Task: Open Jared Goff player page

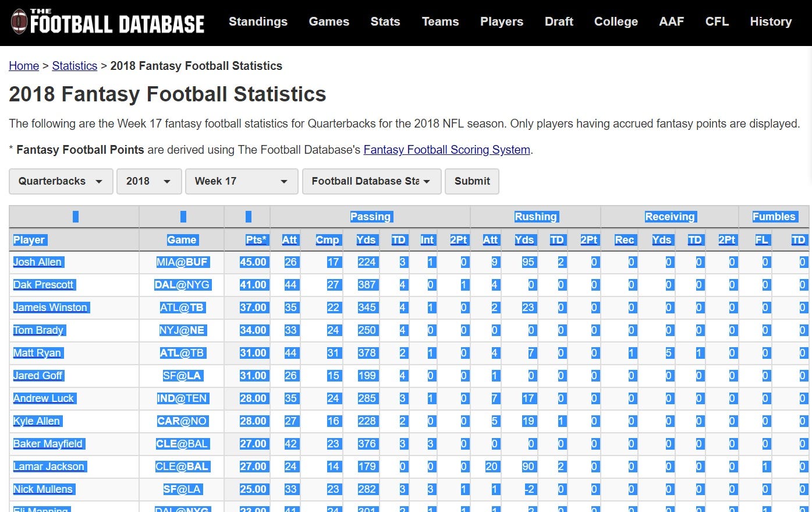Action: pos(38,376)
